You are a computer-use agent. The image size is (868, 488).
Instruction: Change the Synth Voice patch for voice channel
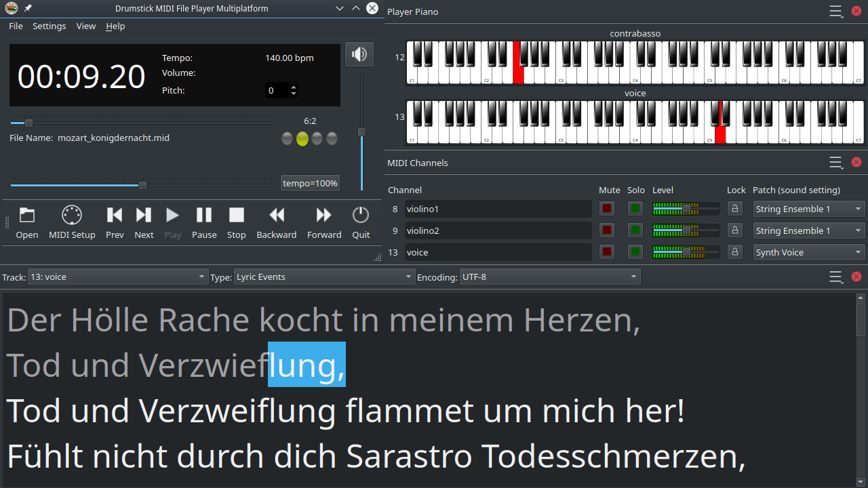(x=808, y=252)
